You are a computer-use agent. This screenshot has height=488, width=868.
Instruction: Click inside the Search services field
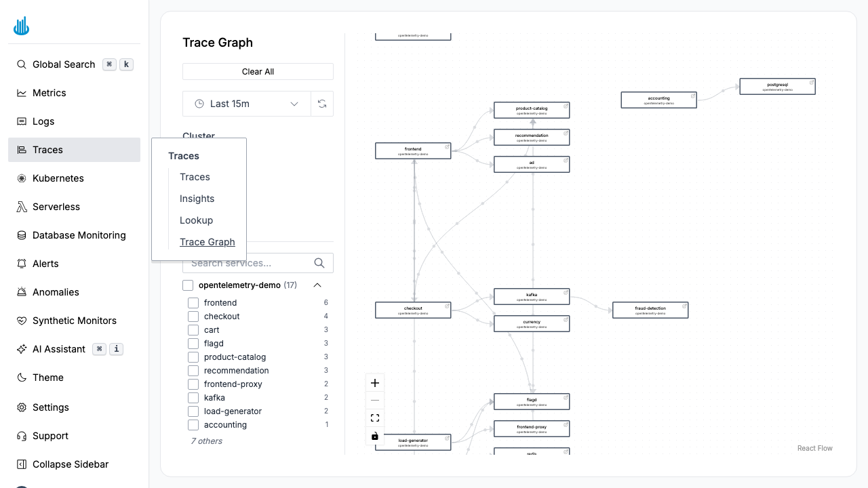pyautogui.click(x=251, y=263)
